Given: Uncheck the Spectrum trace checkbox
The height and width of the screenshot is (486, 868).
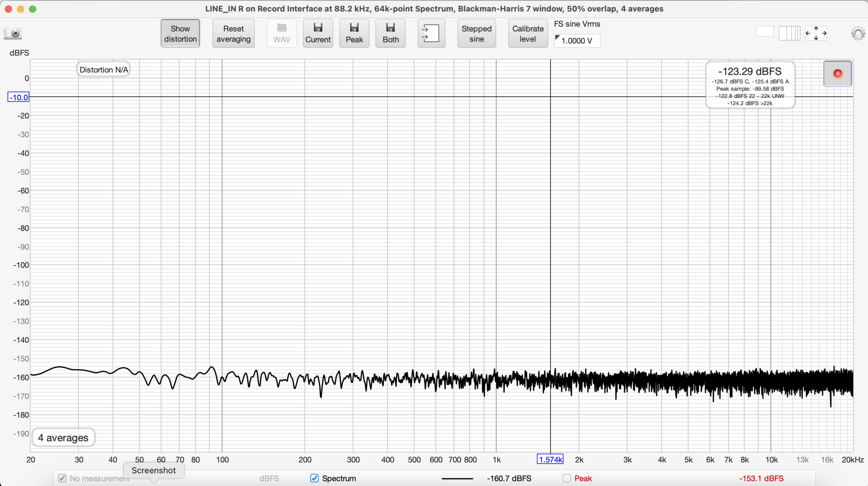Looking at the screenshot, I should tap(314, 478).
